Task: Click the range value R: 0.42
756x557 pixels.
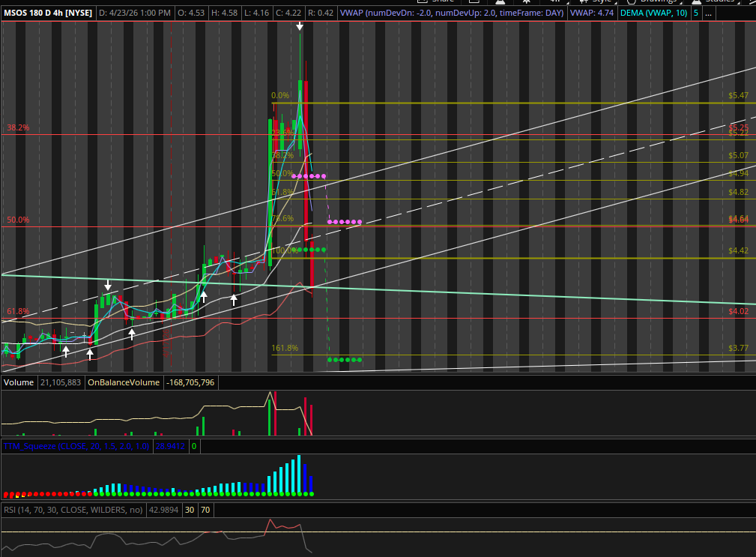Action: coord(321,13)
